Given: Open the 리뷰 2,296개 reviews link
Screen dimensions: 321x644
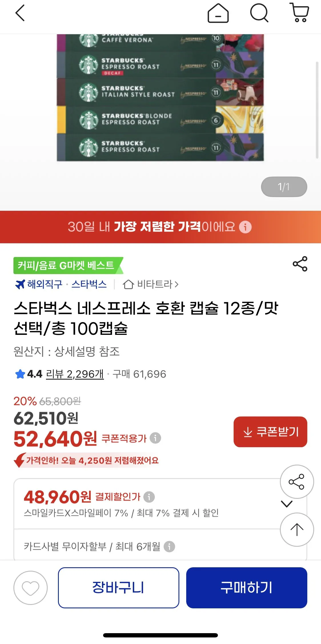Looking at the screenshot, I should click(75, 374).
